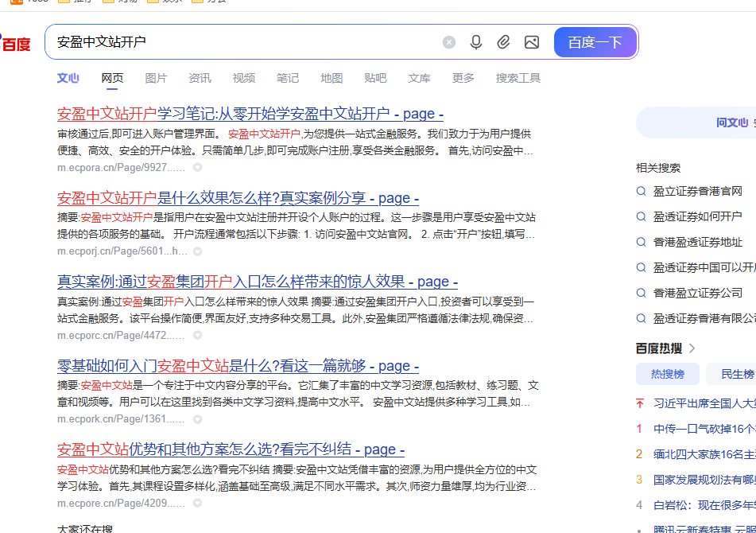Click the Baidu logo
756x533 pixels.
tap(16, 43)
